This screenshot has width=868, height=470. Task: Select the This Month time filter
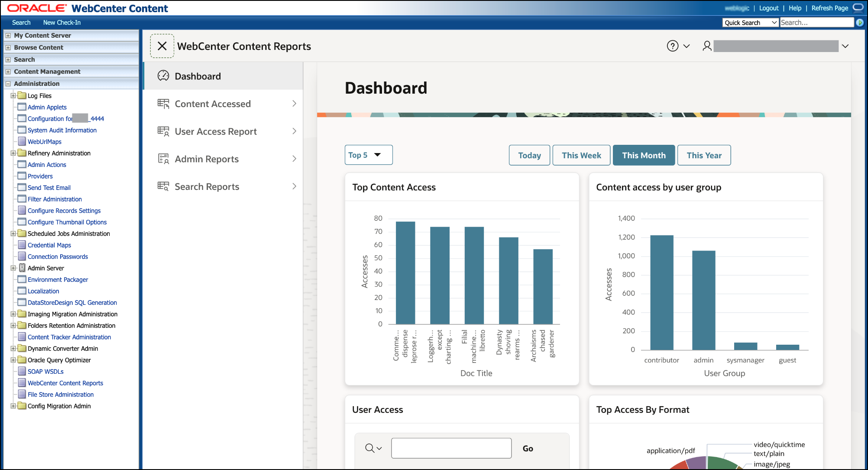(x=644, y=155)
